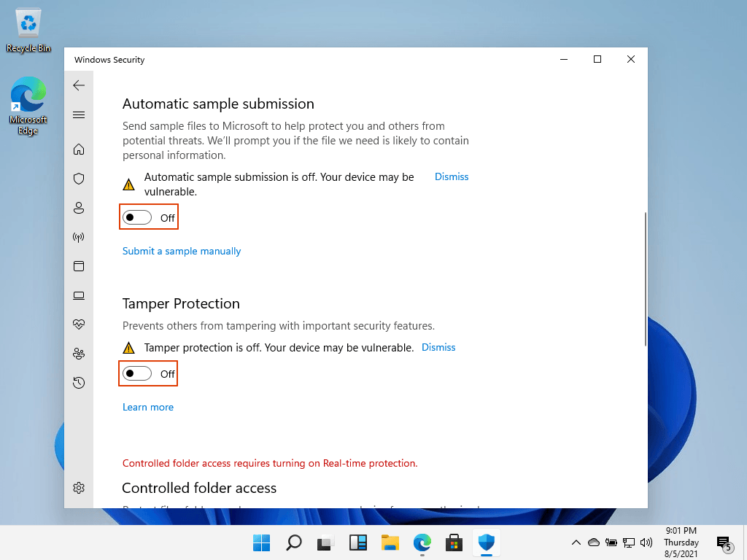This screenshot has width=747, height=560.
Task: Select App & browser control sidebar icon
Action: click(x=79, y=266)
